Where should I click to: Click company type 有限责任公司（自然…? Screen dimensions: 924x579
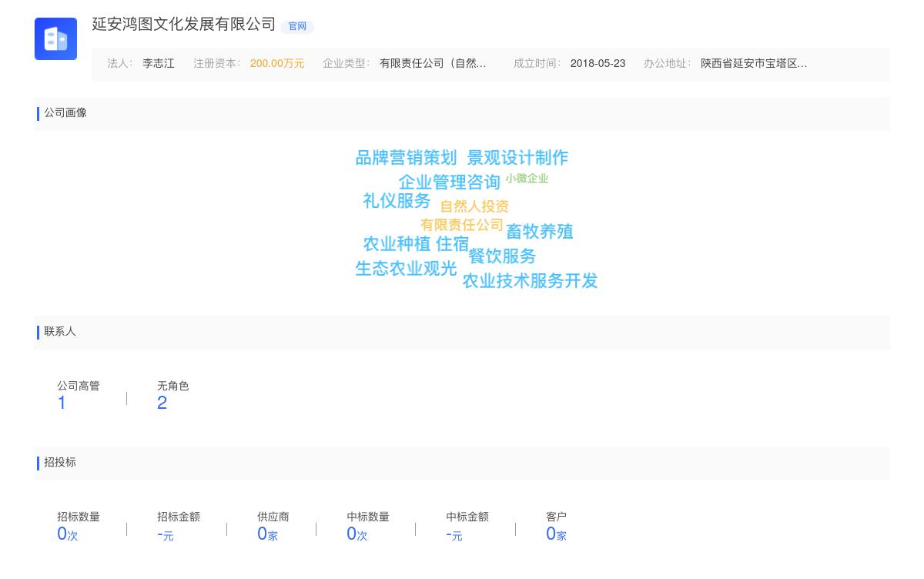coord(433,64)
